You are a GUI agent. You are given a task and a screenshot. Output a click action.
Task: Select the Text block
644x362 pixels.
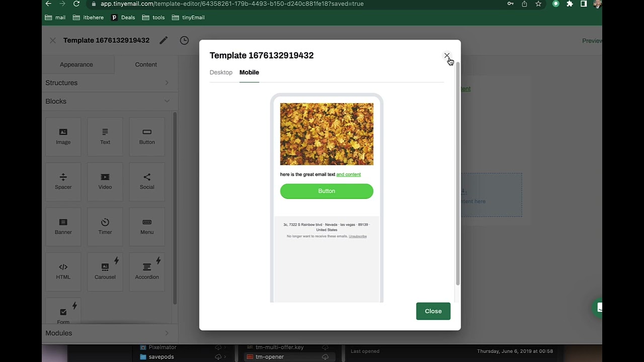(x=105, y=136)
